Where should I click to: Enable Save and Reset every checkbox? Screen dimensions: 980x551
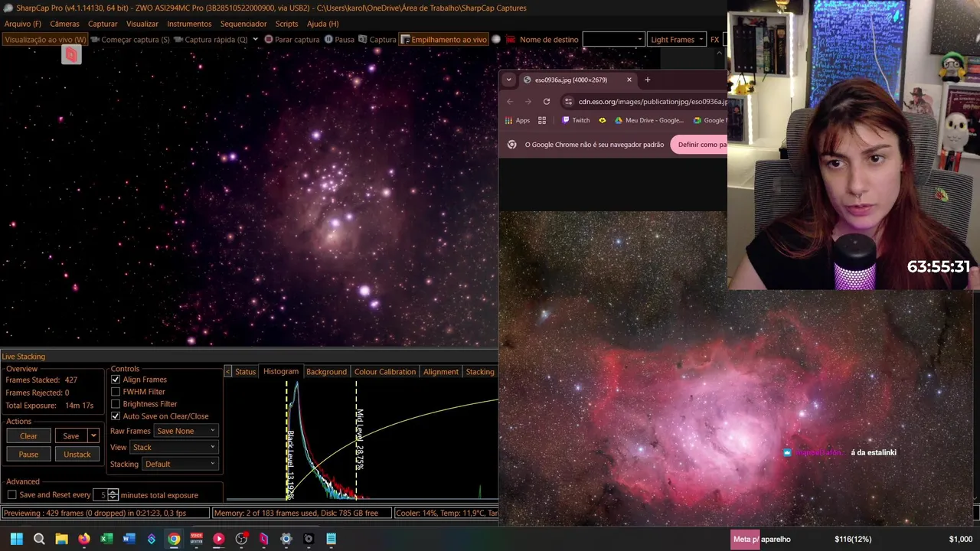[x=11, y=495]
